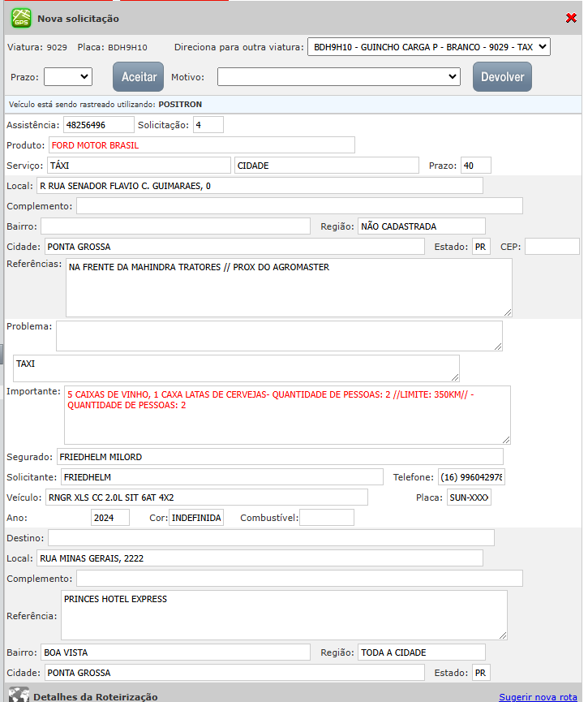Click the green GPS icon in header

[x=21, y=18]
